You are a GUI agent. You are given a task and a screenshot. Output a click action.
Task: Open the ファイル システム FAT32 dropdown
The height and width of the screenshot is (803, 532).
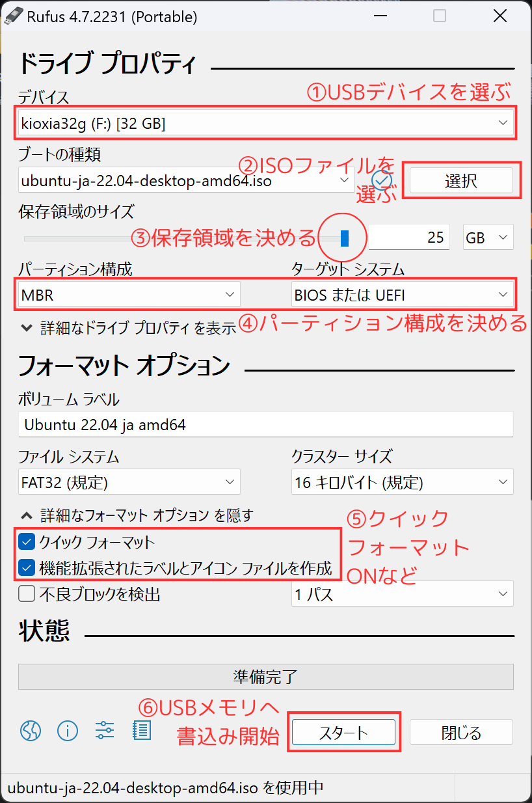point(129,482)
